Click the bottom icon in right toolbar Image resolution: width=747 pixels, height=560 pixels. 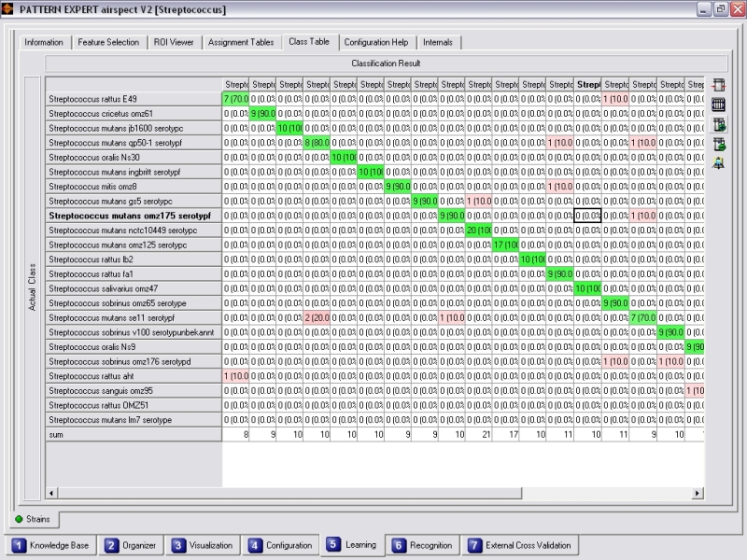point(719,163)
